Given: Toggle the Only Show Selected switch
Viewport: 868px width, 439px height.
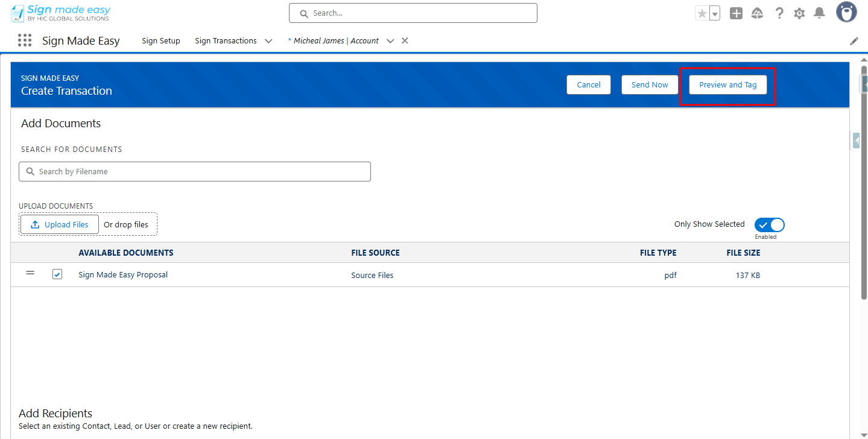Looking at the screenshot, I should 770,225.
